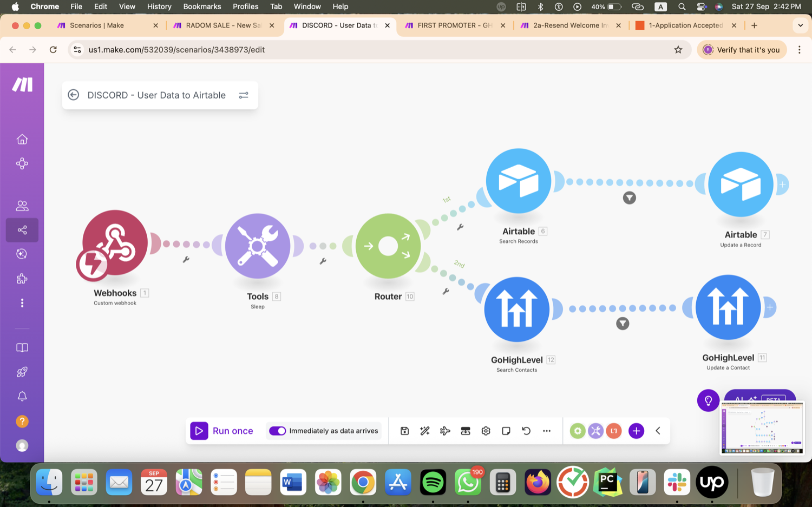Click the instant trigger lightning badge on Webhooks

point(93,265)
